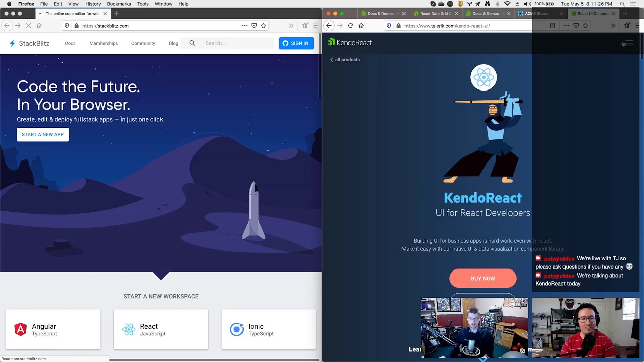The width and height of the screenshot is (644, 362).
Task: Open macOS Spotlight search icon
Action: click(623, 4)
